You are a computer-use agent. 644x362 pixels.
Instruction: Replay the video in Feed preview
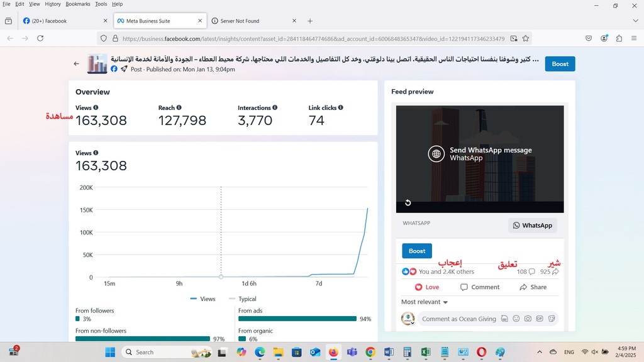[408, 203]
